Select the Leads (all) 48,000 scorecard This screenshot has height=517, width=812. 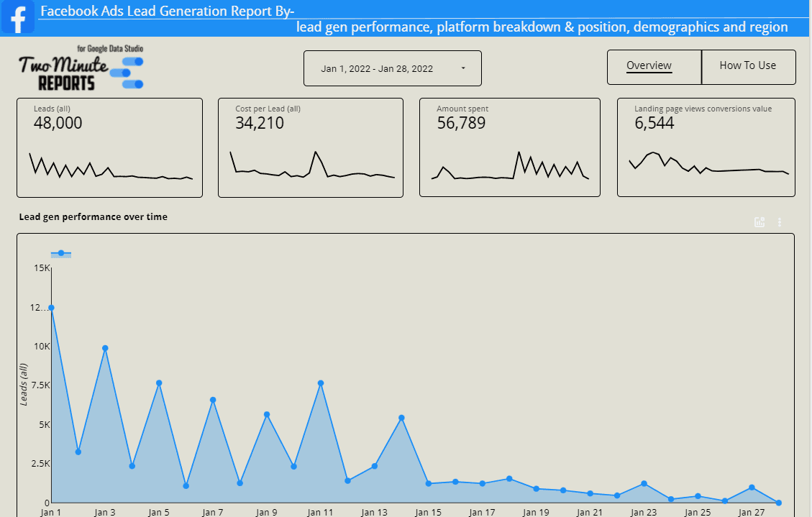[x=110, y=147]
